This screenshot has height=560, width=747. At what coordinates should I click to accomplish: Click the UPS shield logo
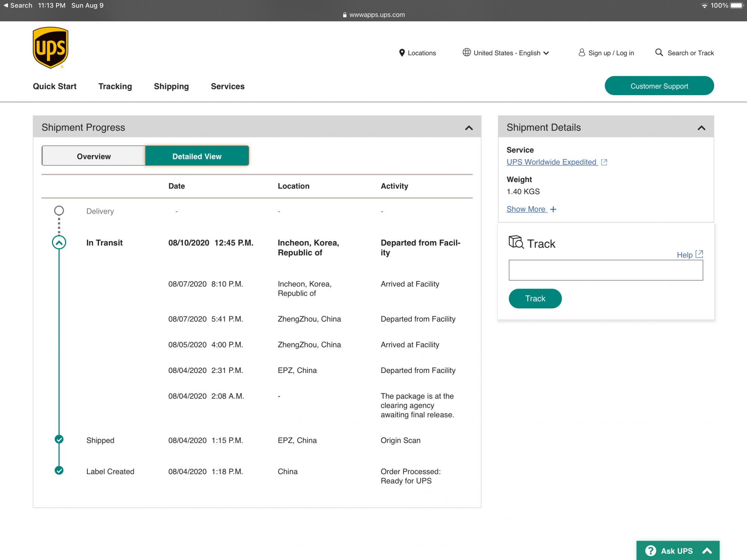click(50, 47)
